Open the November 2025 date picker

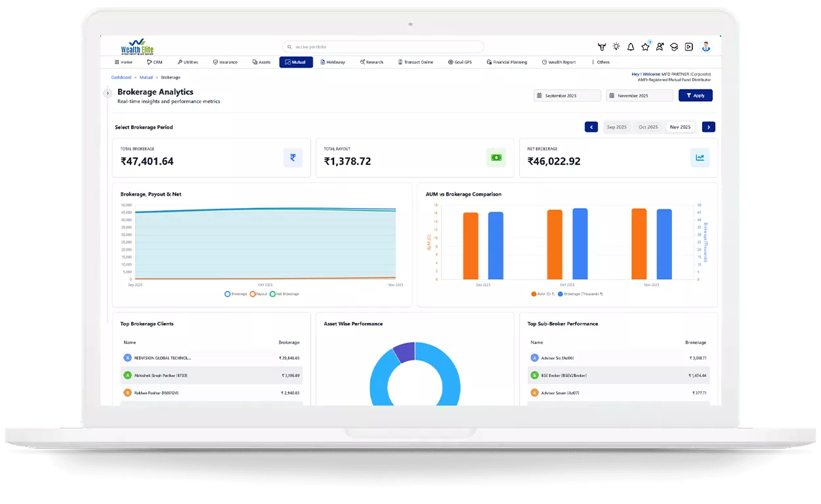[639, 95]
